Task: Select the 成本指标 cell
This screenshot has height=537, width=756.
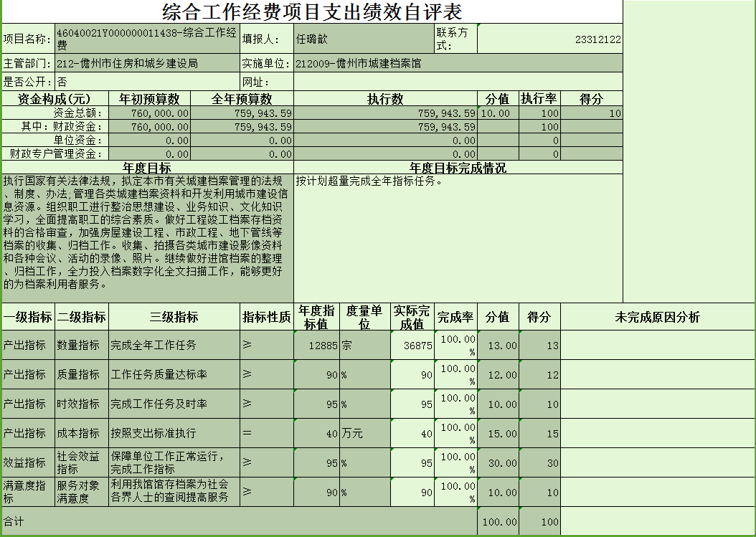Action: [x=82, y=433]
